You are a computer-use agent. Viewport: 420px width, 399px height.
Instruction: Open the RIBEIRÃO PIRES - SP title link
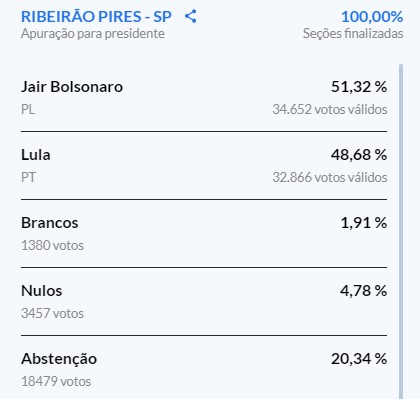tap(96, 17)
